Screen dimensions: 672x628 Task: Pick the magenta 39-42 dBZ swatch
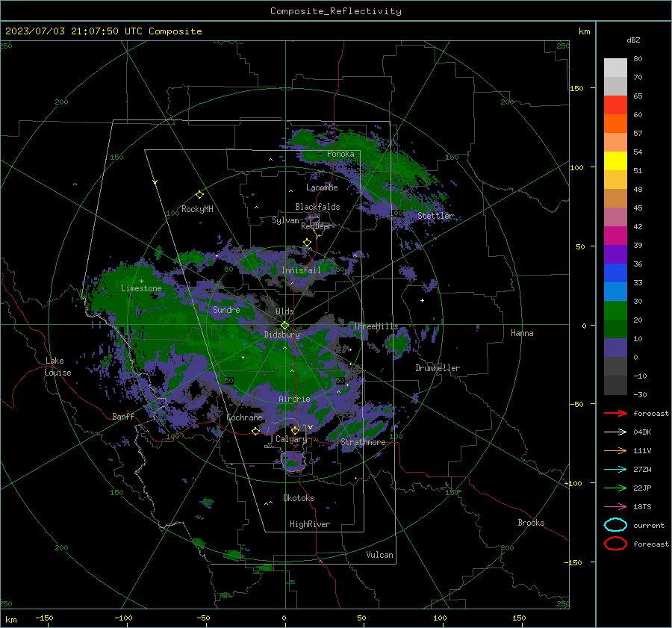[x=615, y=236]
